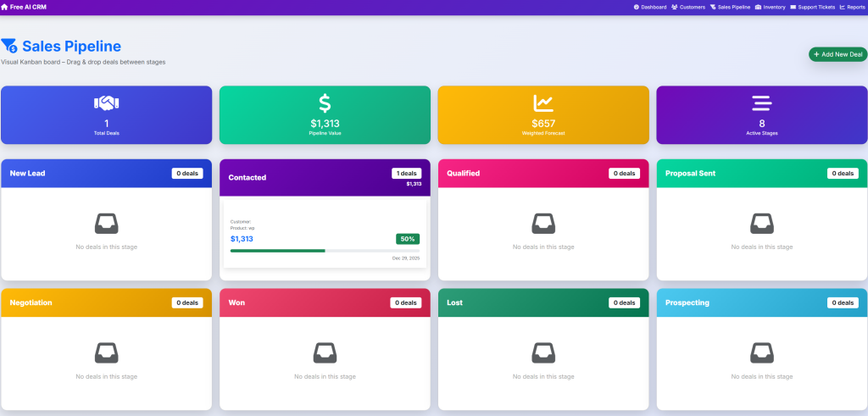Open the Dashboard menu item
This screenshot has height=416, width=868.
(650, 7)
